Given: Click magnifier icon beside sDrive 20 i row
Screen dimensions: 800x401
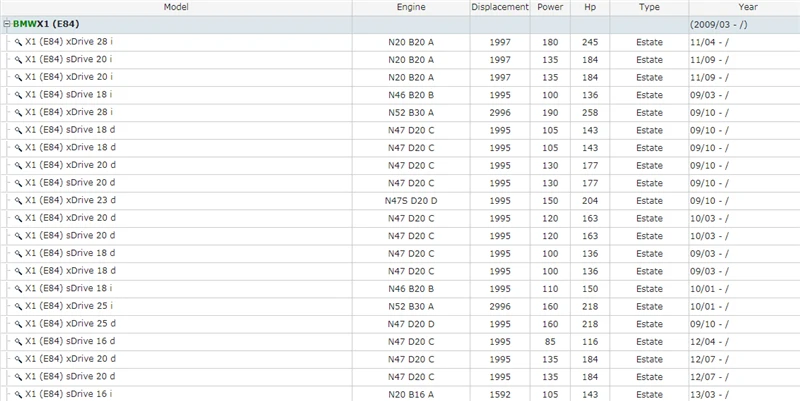Looking at the screenshot, I should (18, 60).
